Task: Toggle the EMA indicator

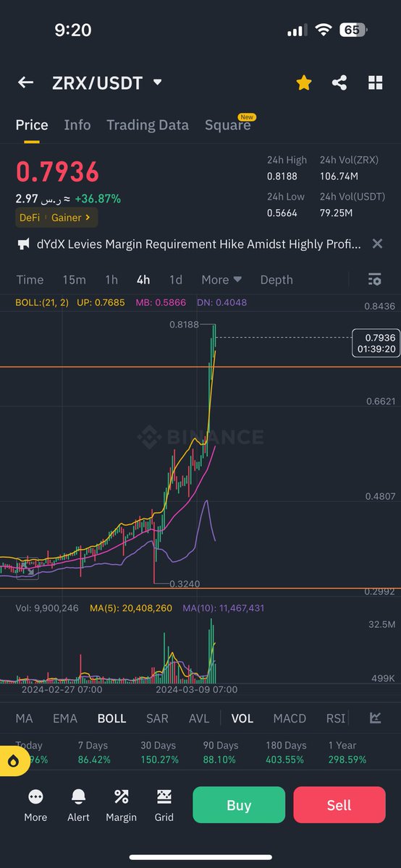Action: pos(65,718)
